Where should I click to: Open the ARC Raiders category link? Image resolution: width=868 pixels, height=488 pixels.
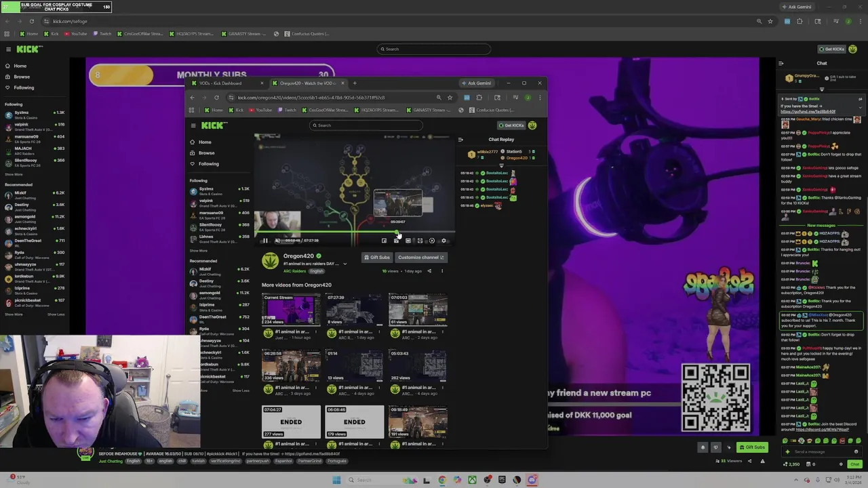pyautogui.click(x=294, y=271)
